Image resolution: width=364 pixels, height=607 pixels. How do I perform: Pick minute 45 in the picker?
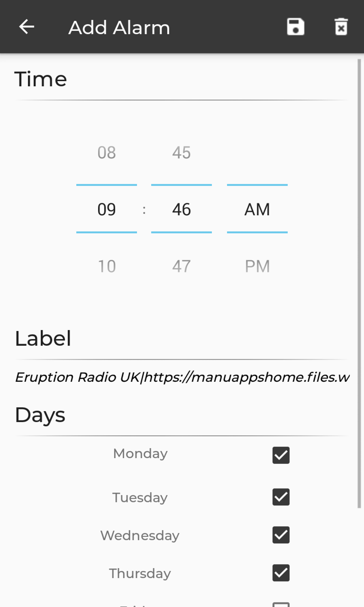[x=181, y=153]
